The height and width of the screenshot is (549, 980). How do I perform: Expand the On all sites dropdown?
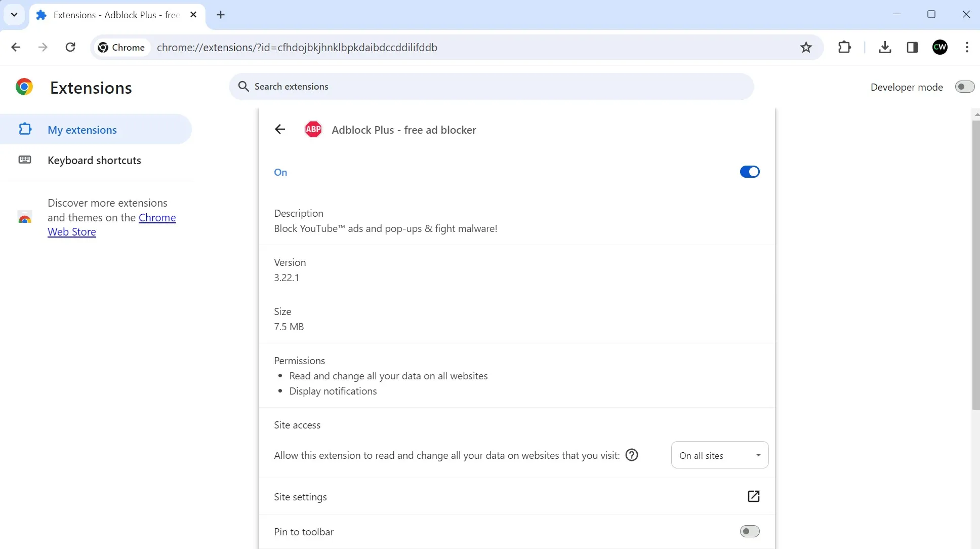pyautogui.click(x=719, y=455)
